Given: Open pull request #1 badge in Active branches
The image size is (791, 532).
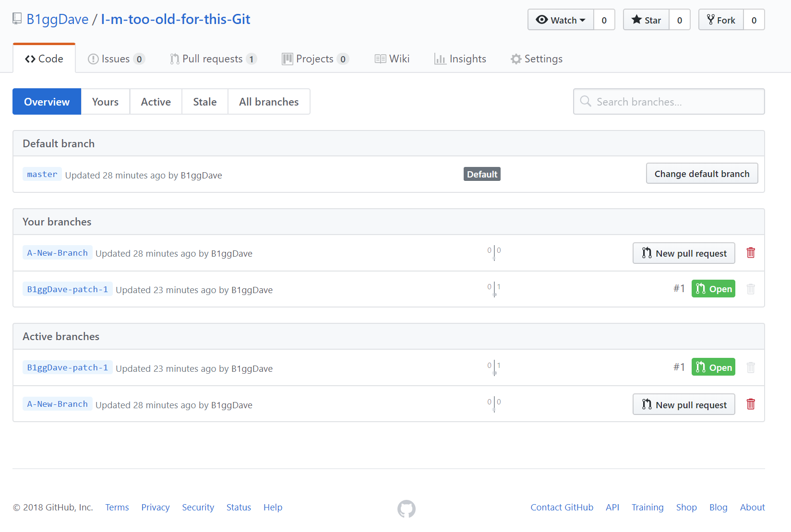Looking at the screenshot, I should click(713, 367).
